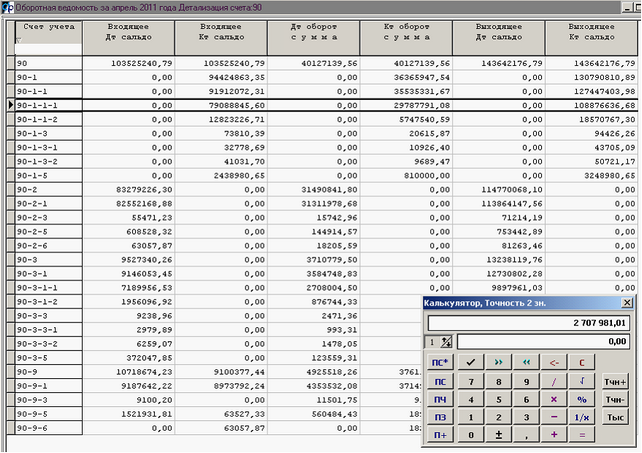This screenshot has width=642, height=453.
Task: Close the Калькулятор window
Action: coord(626,302)
